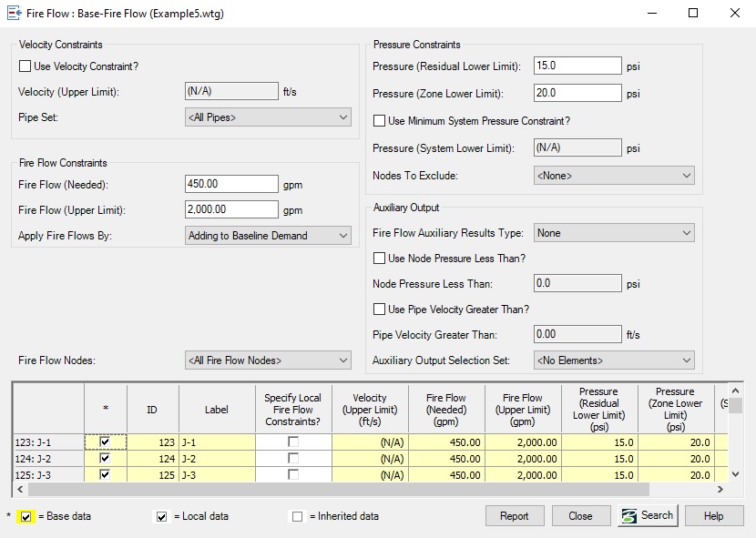Open the Nodes To Exclude dropdown
The width and height of the screenshot is (756, 538).
(688, 175)
